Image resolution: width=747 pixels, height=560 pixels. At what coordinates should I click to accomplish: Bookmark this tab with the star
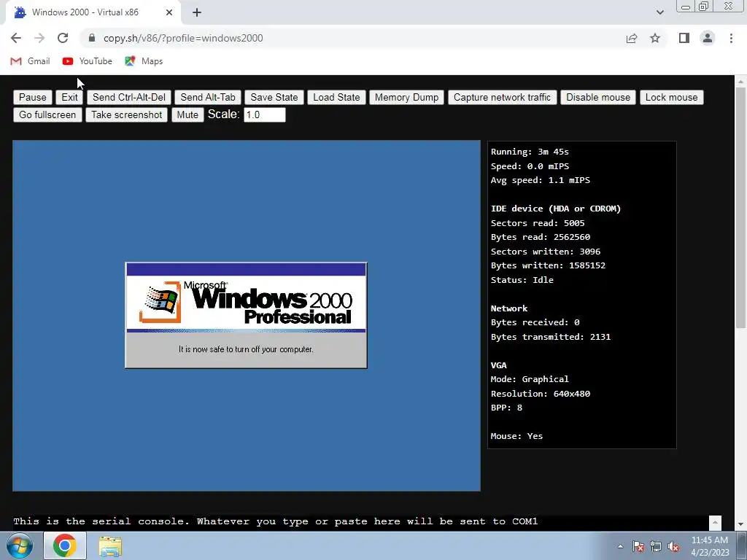(655, 38)
